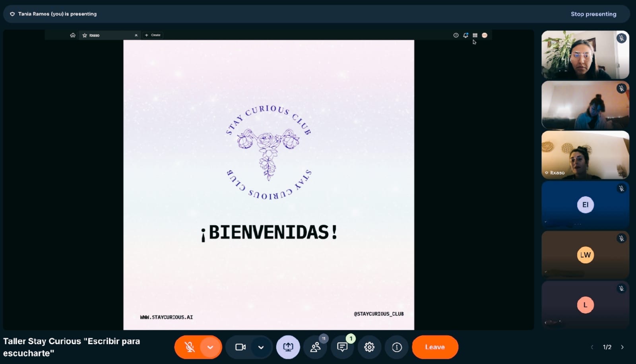This screenshot has height=364, width=636.
Task: Open the chat panel with one unread message
Action: tap(342, 347)
